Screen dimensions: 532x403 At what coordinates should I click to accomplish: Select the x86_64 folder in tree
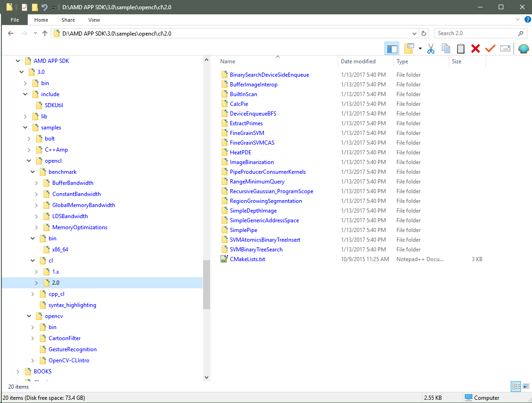60,250
